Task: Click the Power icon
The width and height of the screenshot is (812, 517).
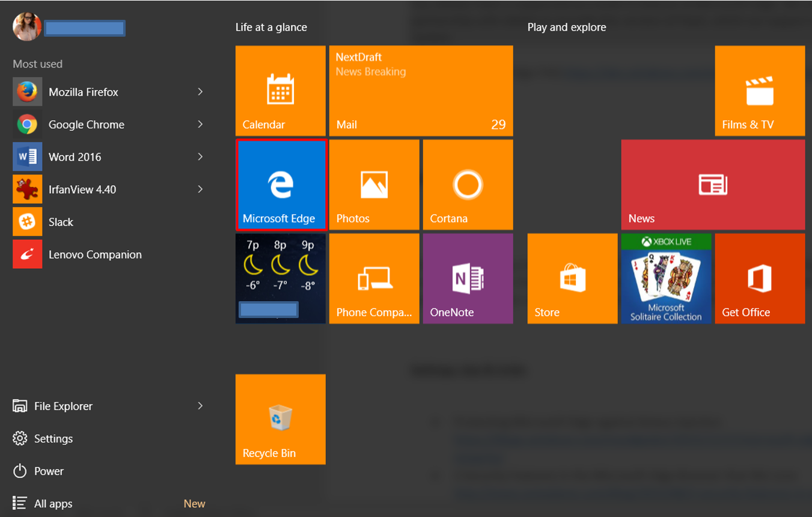Action: coord(20,471)
